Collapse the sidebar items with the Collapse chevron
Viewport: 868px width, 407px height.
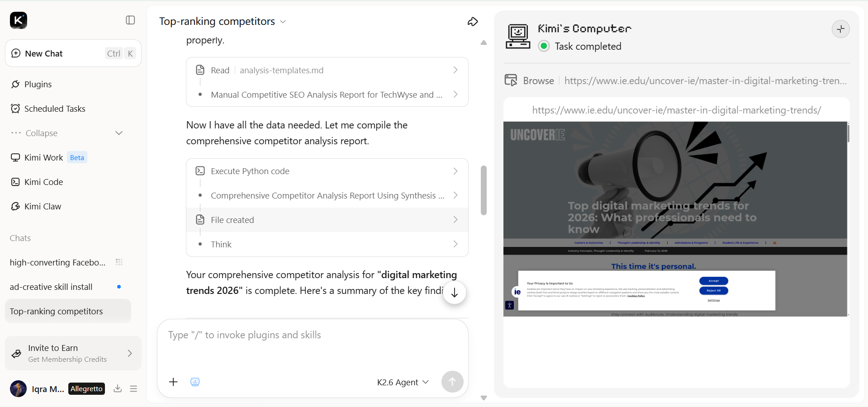[119, 133]
